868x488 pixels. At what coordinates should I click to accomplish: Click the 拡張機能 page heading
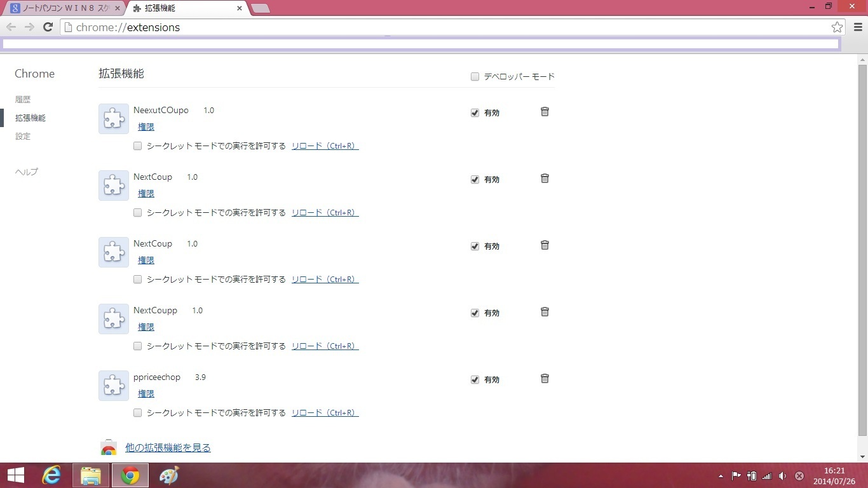(x=121, y=74)
